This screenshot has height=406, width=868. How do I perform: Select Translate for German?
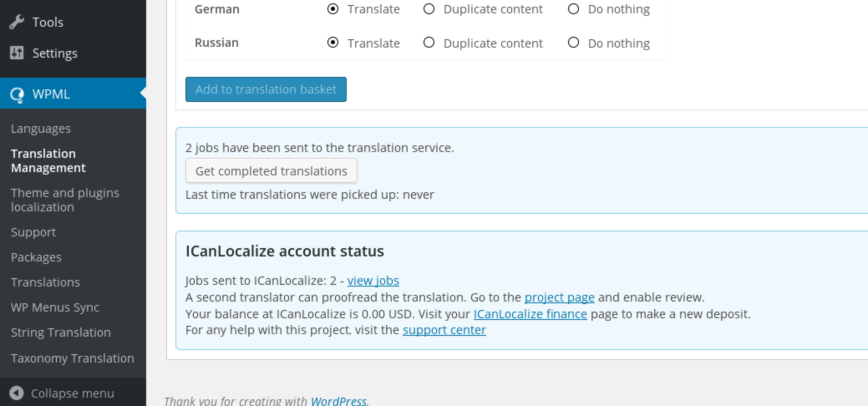[333, 9]
